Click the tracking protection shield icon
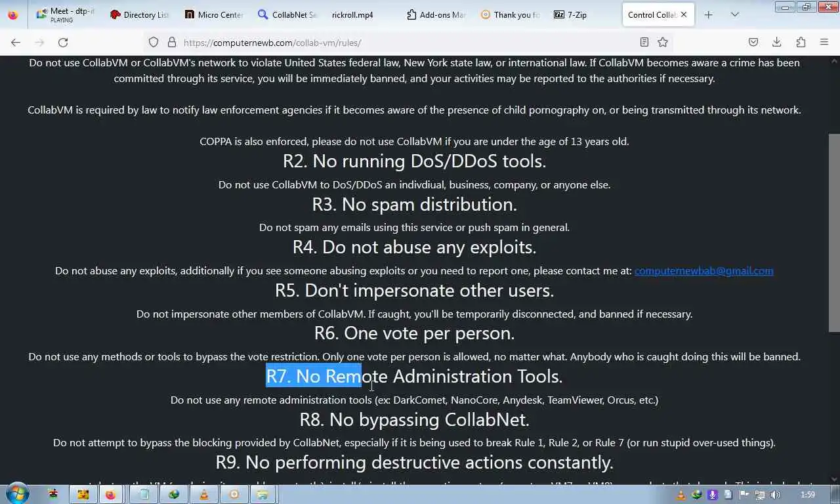Viewport: 840px width, 504px height. pyautogui.click(x=154, y=42)
